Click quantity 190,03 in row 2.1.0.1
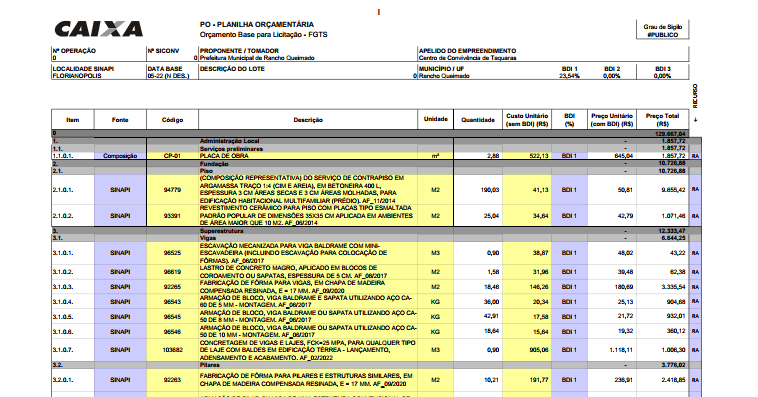The width and height of the screenshot is (758, 397). click(x=490, y=190)
